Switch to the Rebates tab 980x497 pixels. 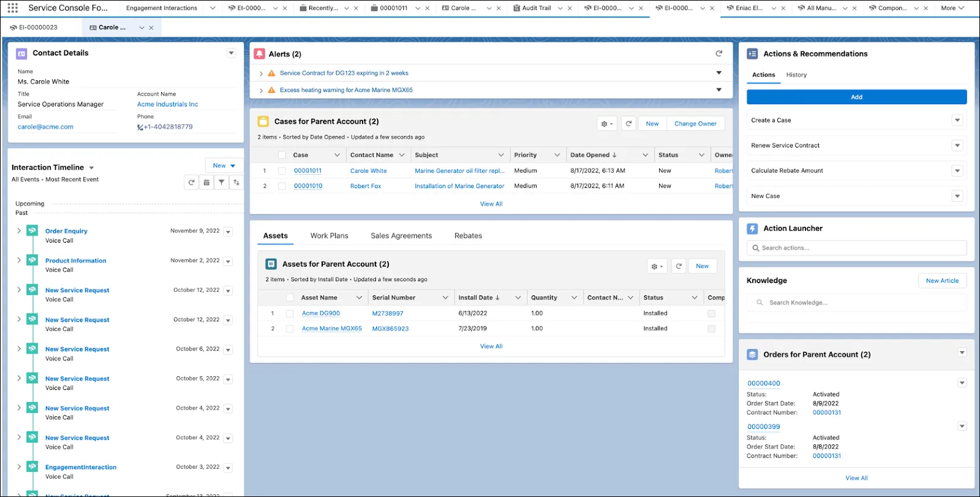click(468, 236)
